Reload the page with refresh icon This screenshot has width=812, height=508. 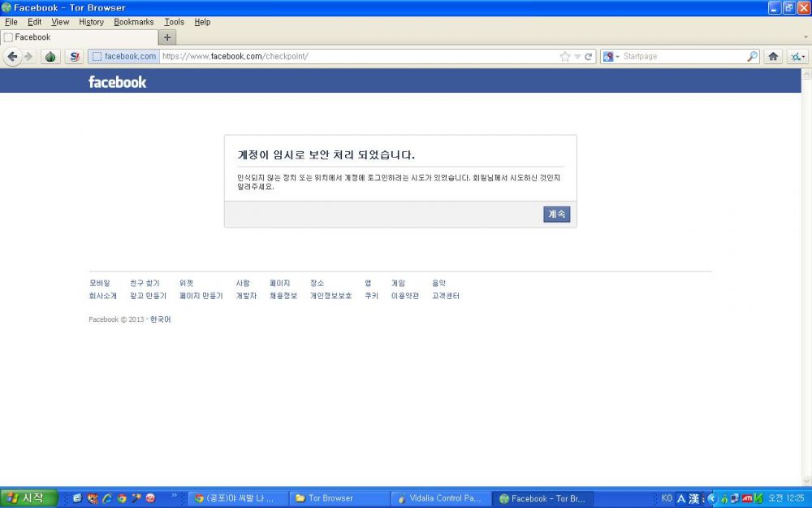(x=588, y=57)
